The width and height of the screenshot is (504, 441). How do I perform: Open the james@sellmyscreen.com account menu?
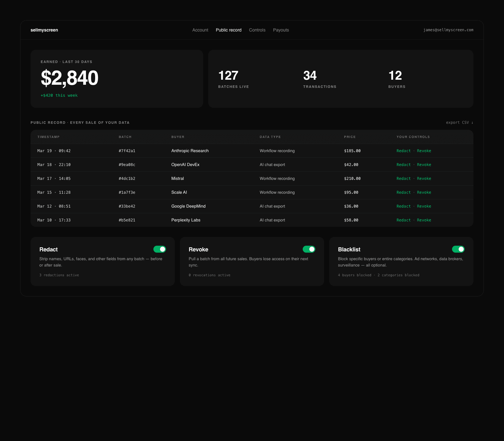448,30
